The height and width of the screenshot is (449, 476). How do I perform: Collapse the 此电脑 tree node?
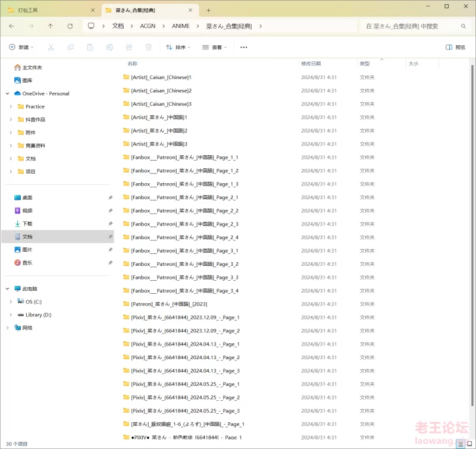[7, 289]
